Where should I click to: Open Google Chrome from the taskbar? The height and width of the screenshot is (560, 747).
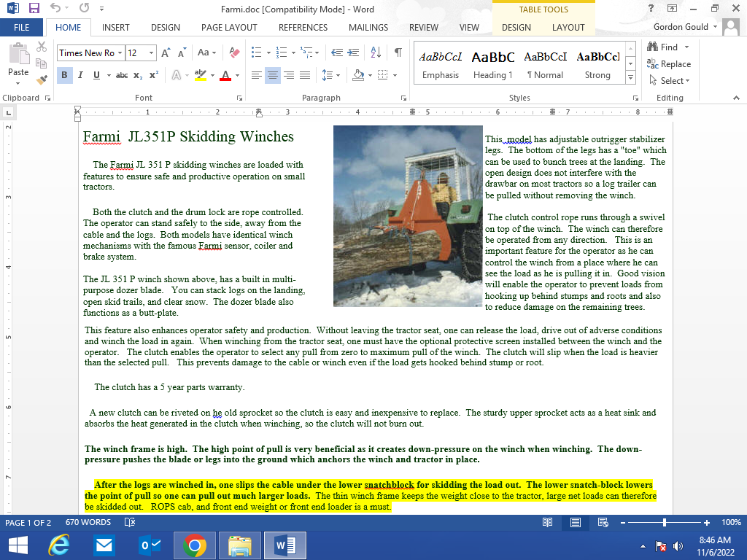194,545
